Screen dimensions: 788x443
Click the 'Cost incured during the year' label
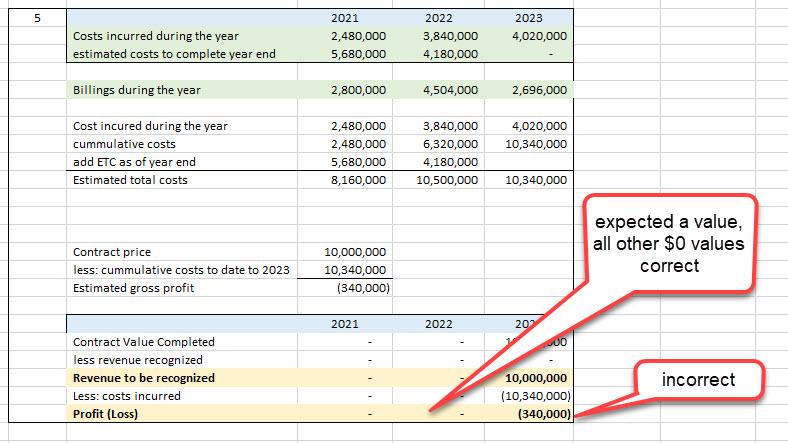pyautogui.click(x=150, y=126)
